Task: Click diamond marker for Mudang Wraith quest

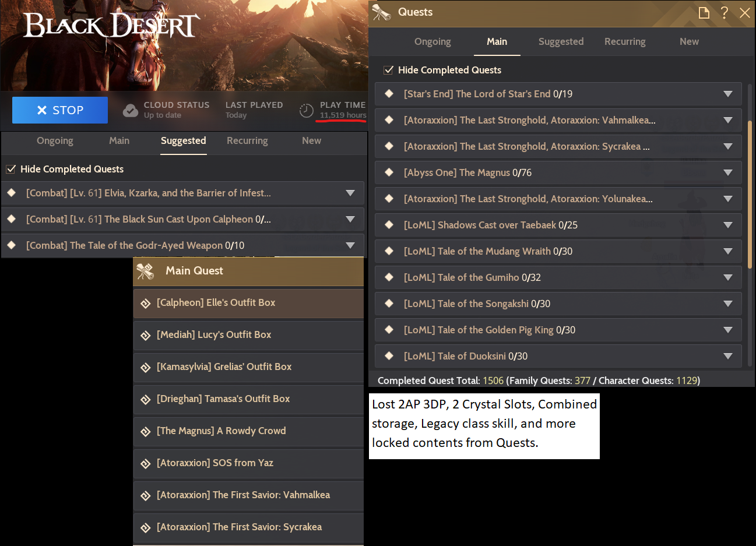Action: point(389,251)
